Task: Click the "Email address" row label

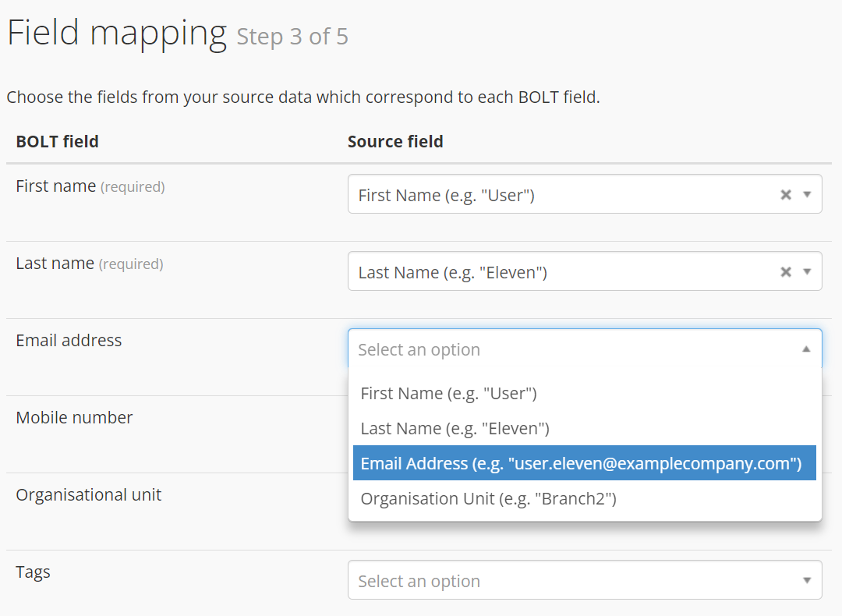Action: (x=69, y=341)
